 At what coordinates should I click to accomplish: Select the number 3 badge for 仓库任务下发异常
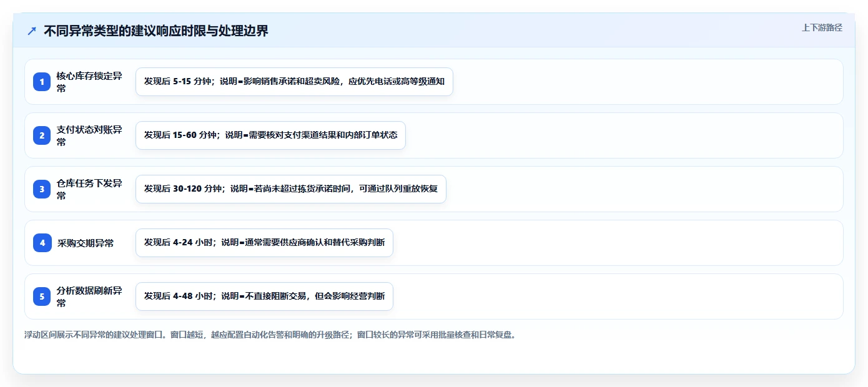coord(42,189)
